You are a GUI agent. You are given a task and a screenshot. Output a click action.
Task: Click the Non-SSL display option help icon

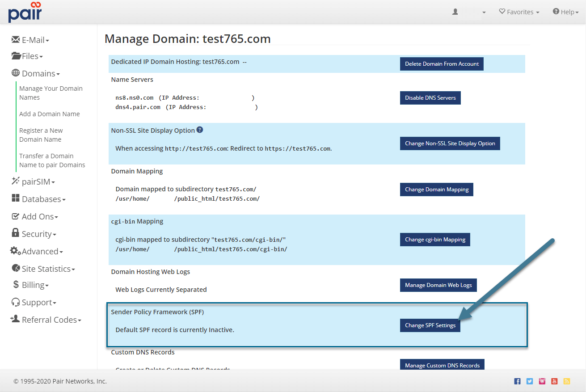pyautogui.click(x=199, y=130)
